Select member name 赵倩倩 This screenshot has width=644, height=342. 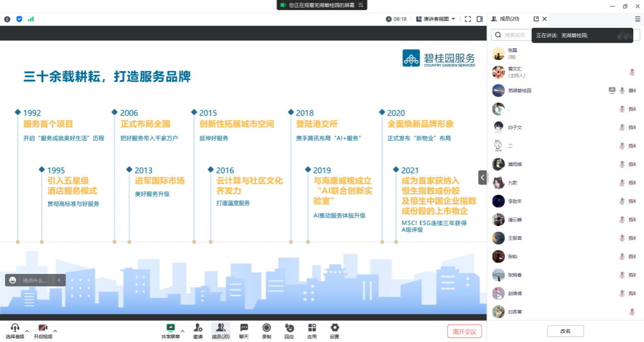[x=515, y=293]
